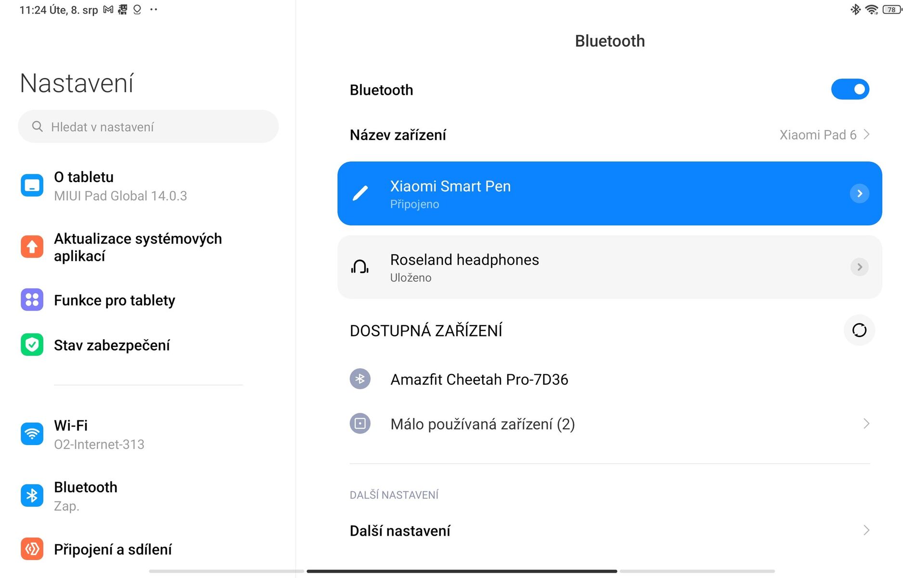This screenshot has width=924, height=578.
Task: Select the Aktualizace systémových aplikací icon
Action: coord(31,247)
